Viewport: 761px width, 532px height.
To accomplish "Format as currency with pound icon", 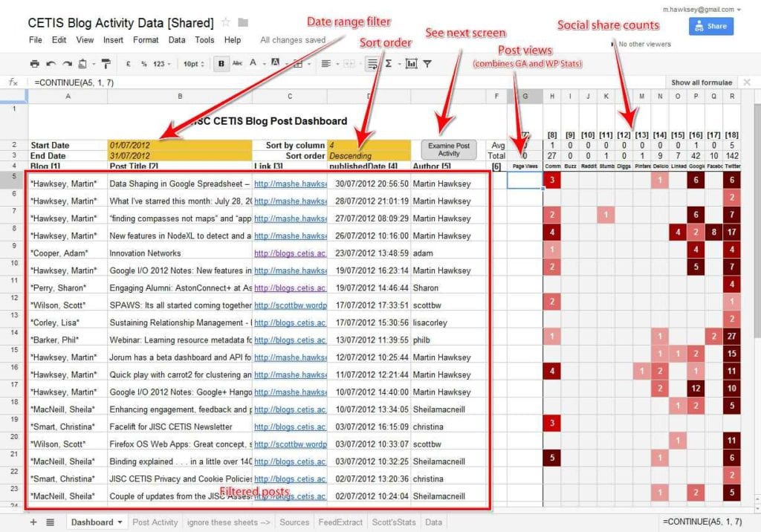I will [128, 64].
